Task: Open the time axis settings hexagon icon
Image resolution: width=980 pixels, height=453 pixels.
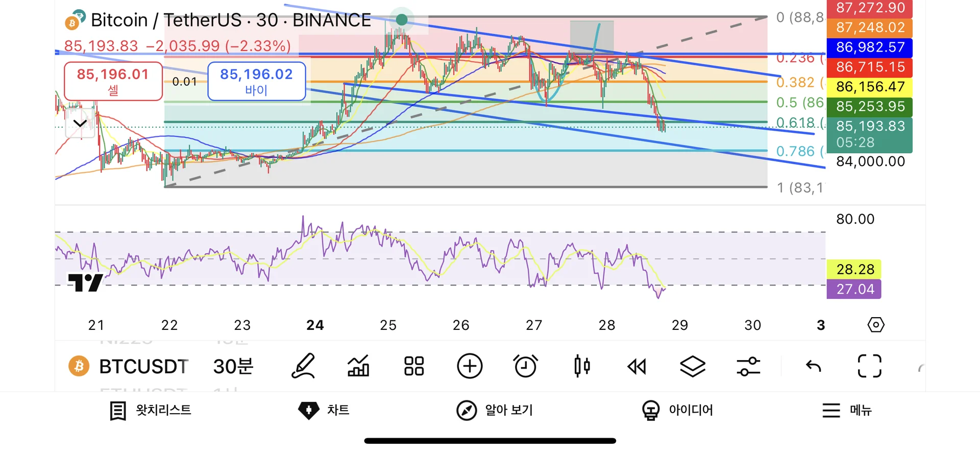Action: point(876,325)
